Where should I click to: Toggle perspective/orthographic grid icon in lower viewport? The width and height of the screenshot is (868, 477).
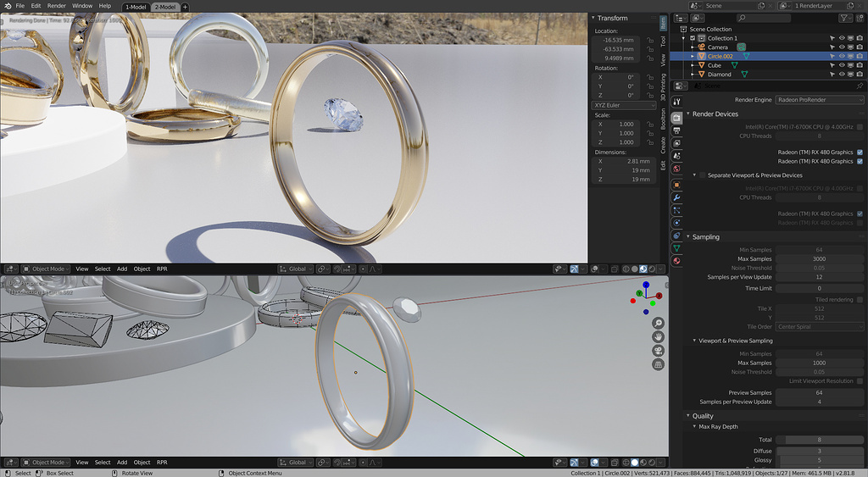(658, 364)
